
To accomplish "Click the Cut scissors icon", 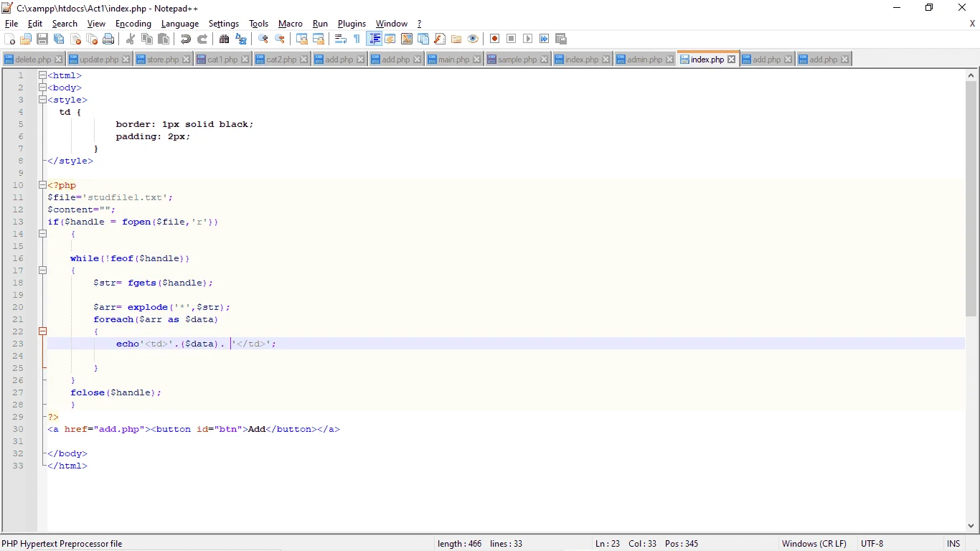I will point(131,39).
